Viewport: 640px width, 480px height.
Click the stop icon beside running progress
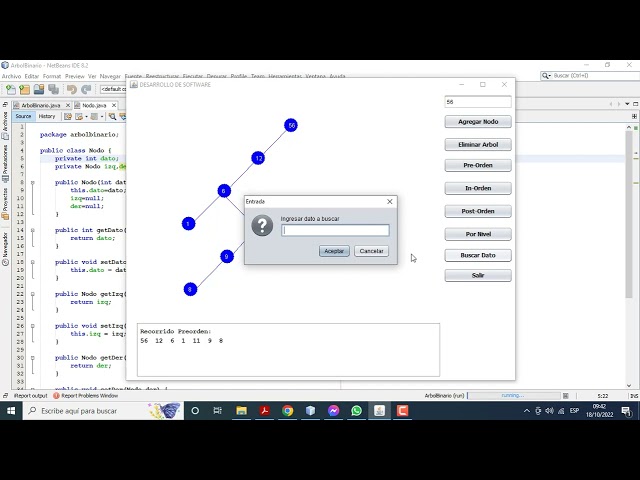565,396
